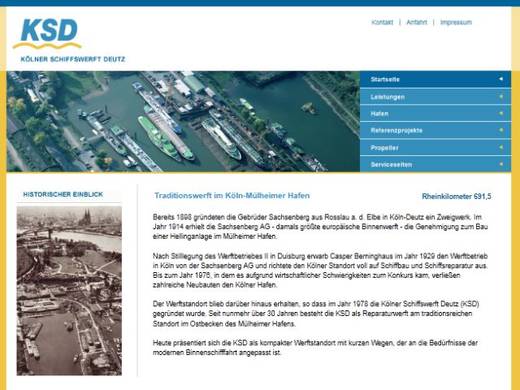Click paragraph starting Der Werftstandort blieb

tap(317, 314)
